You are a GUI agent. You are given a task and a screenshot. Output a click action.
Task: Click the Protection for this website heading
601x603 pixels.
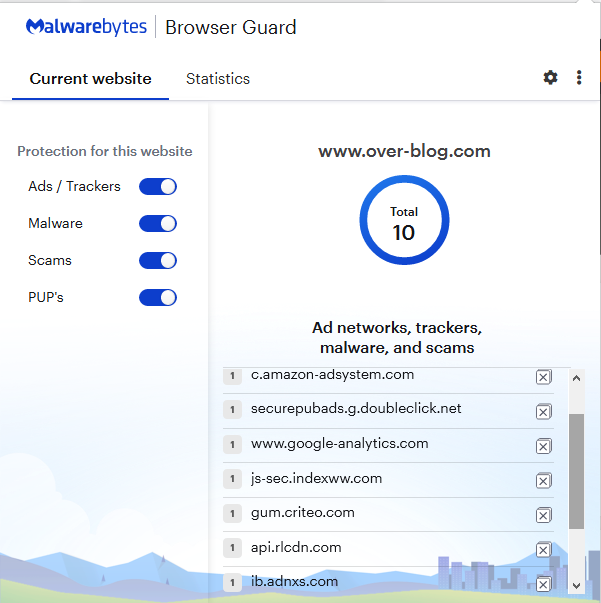(105, 151)
